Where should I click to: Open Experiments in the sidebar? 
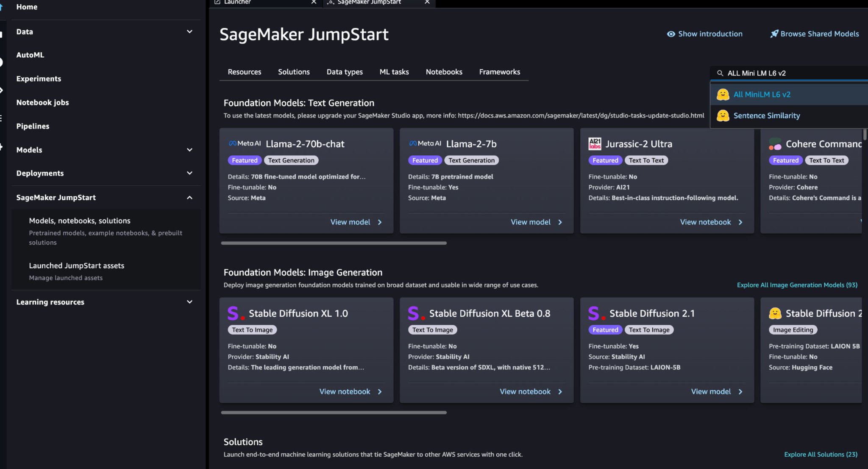pyautogui.click(x=39, y=79)
